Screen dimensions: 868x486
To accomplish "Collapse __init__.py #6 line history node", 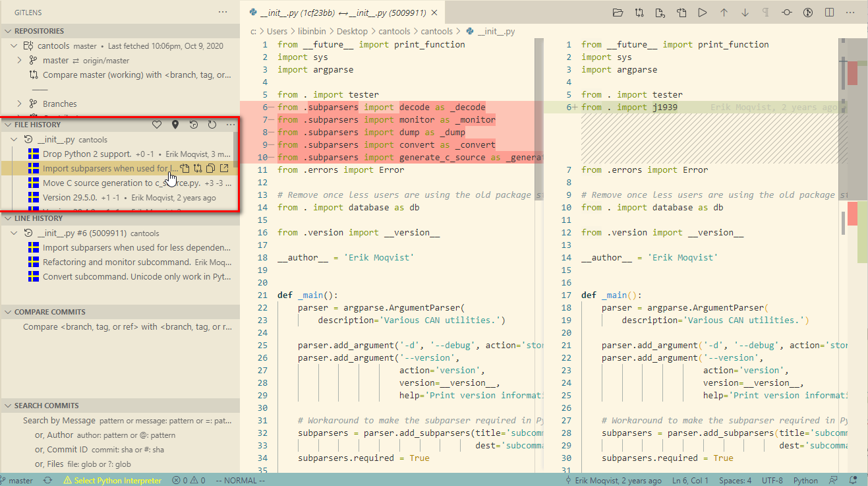I will click(14, 233).
